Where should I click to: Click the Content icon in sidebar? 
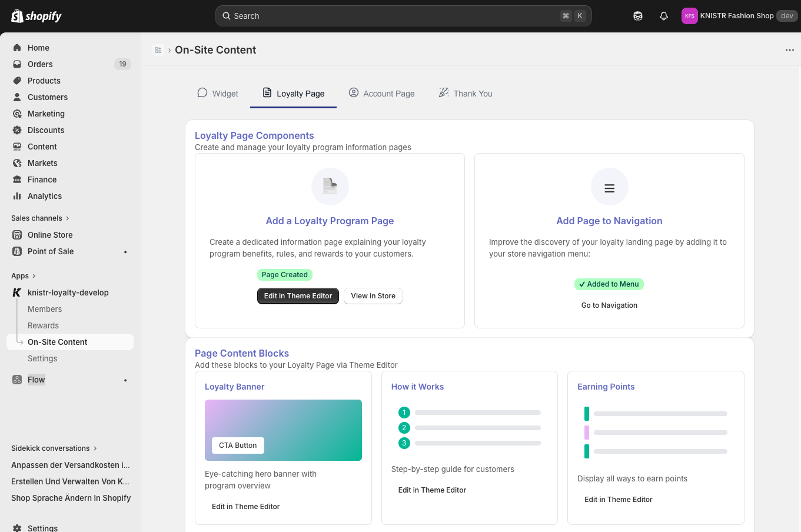coord(17,147)
